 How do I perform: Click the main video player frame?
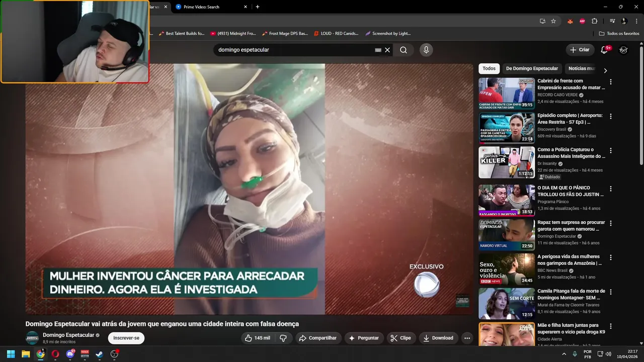tap(249, 189)
